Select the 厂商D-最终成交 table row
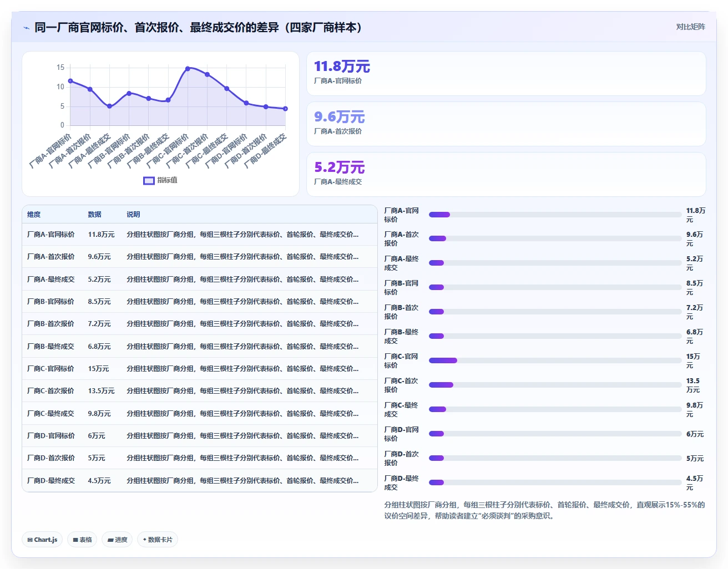Screen dimensions: 728x569 click(x=200, y=481)
